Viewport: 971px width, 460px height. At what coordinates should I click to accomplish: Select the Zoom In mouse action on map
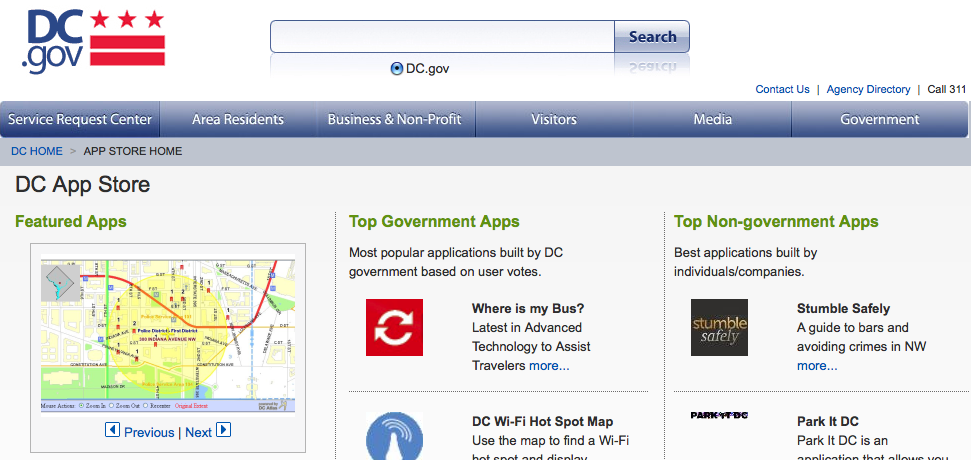coord(81,406)
